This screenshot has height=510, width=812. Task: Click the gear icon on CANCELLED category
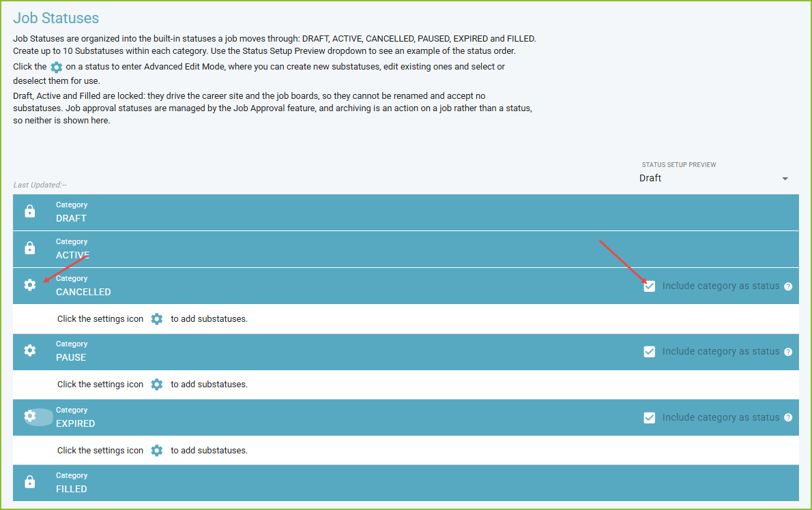click(30, 285)
